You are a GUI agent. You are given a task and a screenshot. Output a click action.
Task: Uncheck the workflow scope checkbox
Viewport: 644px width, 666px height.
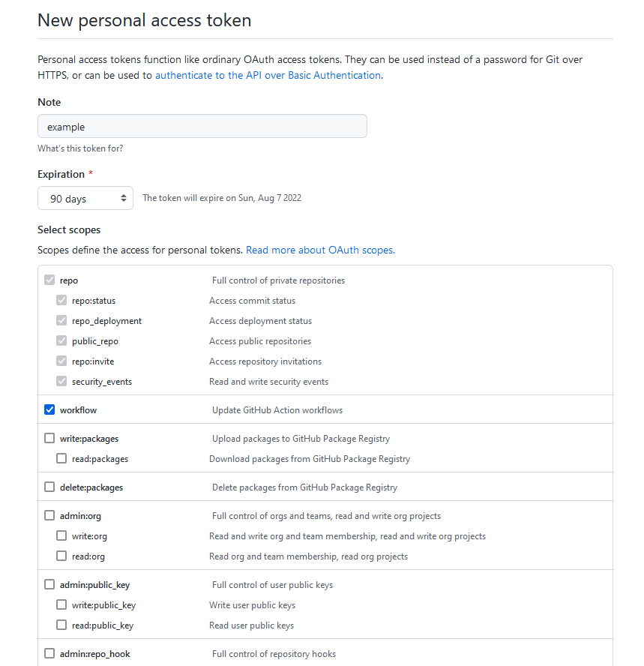pos(49,409)
